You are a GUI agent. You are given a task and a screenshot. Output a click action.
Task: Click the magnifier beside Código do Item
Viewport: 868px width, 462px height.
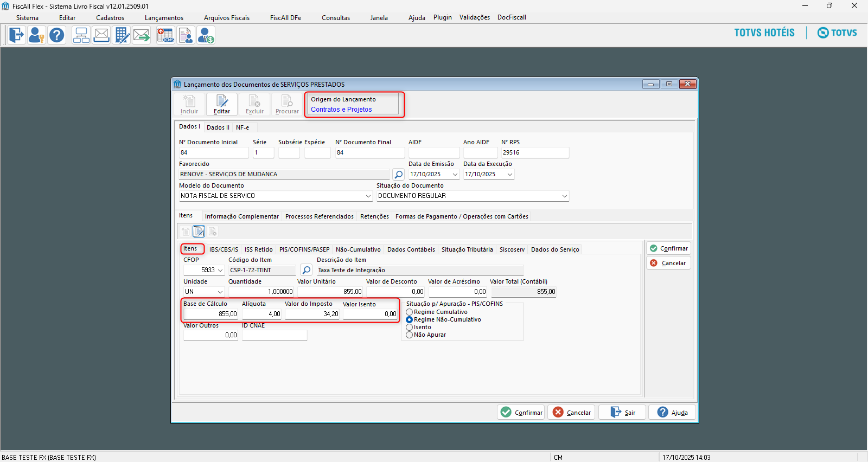coord(307,270)
